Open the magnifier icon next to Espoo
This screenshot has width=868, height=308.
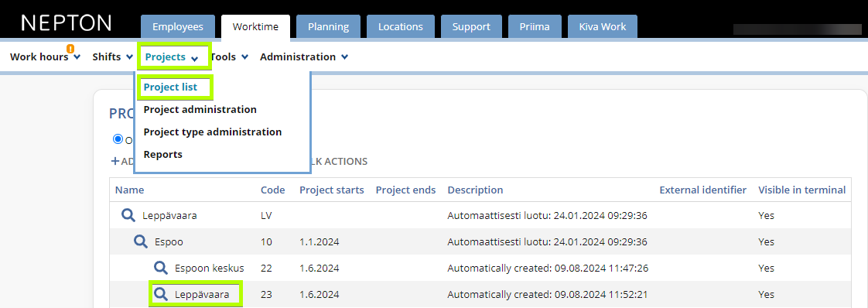point(141,241)
